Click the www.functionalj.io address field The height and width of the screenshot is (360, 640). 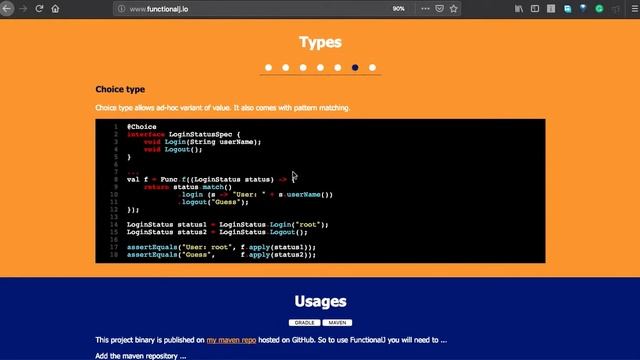pos(159,9)
